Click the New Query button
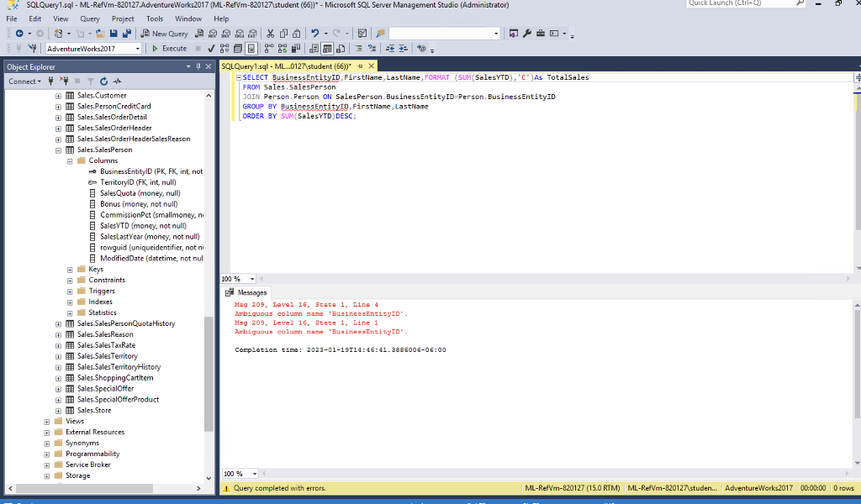This screenshot has height=504, width=861. (x=164, y=34)
